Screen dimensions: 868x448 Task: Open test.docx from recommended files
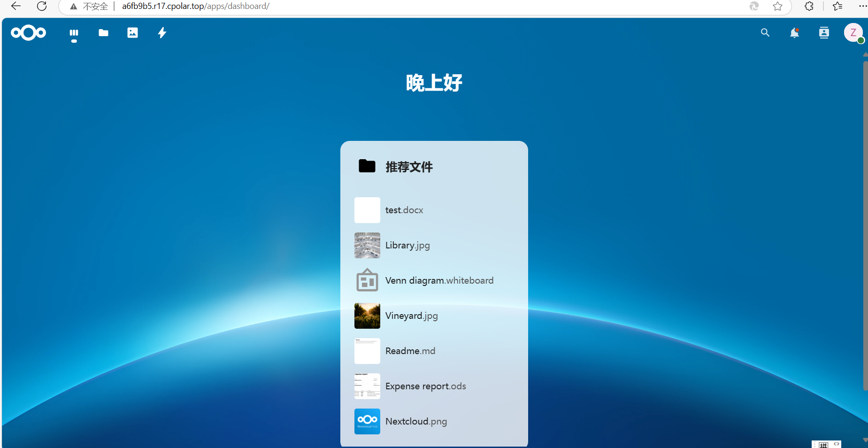(404, 210)
